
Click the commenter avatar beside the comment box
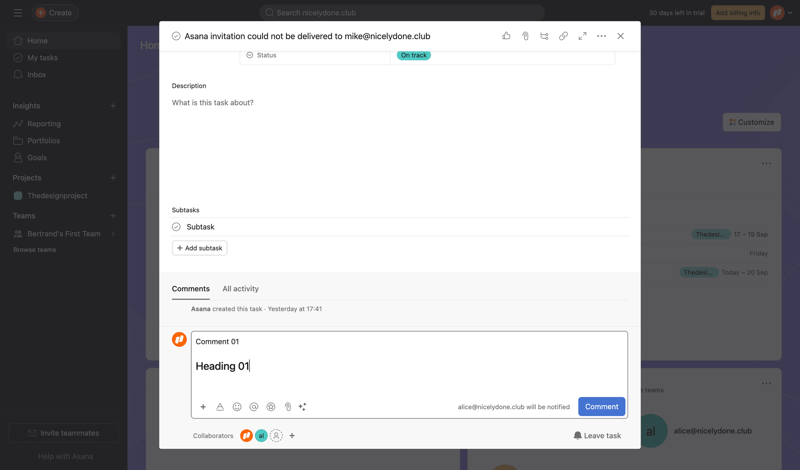click(x=179, y=339)
